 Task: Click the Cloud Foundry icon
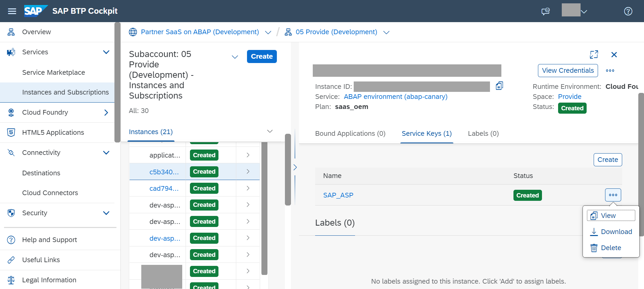[x=11, y=112]
